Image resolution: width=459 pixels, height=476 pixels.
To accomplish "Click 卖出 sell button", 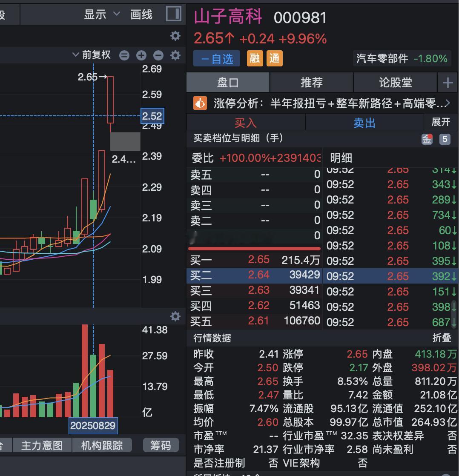I will point(364,123).
